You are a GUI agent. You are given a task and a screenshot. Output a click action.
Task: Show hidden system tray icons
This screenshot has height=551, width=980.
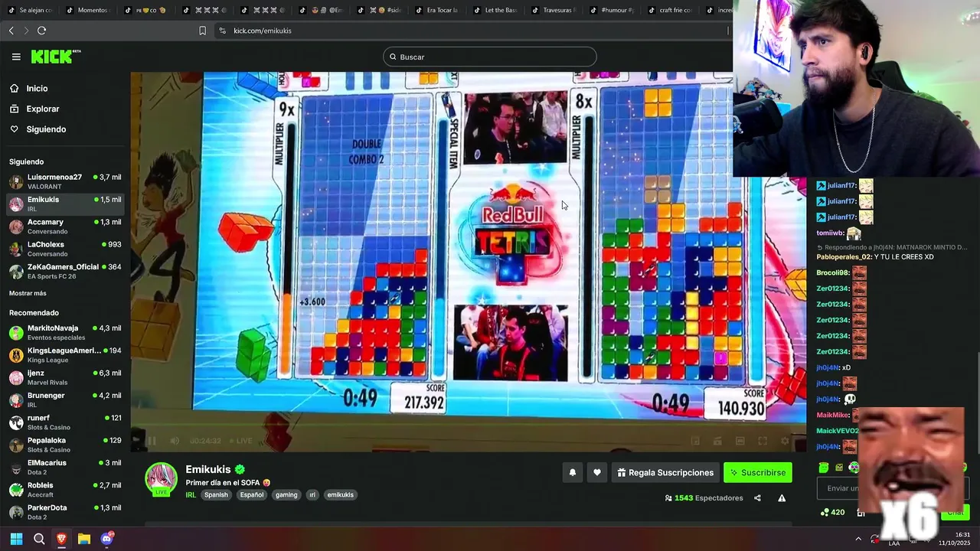tap(858, 539)
